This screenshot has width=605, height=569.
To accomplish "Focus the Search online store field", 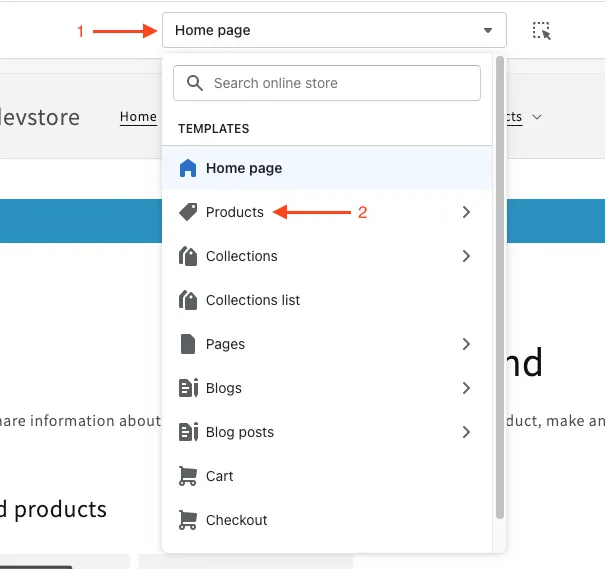I will pos(327,83).
